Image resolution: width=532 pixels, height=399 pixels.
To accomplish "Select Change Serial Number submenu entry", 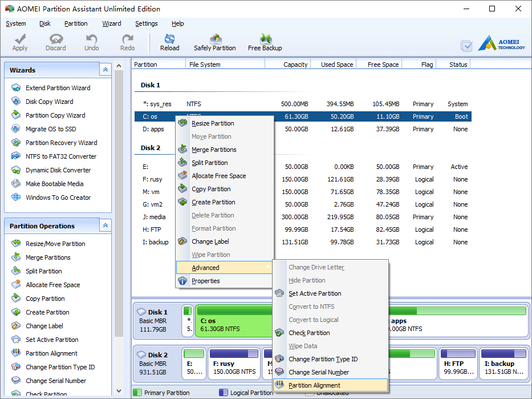I will point(331,372).
